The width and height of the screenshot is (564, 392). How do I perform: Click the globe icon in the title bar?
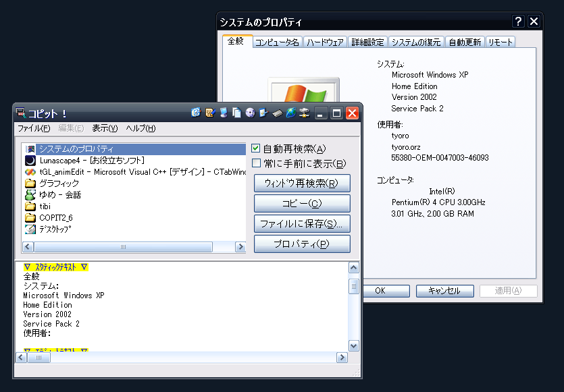(291, 113)
